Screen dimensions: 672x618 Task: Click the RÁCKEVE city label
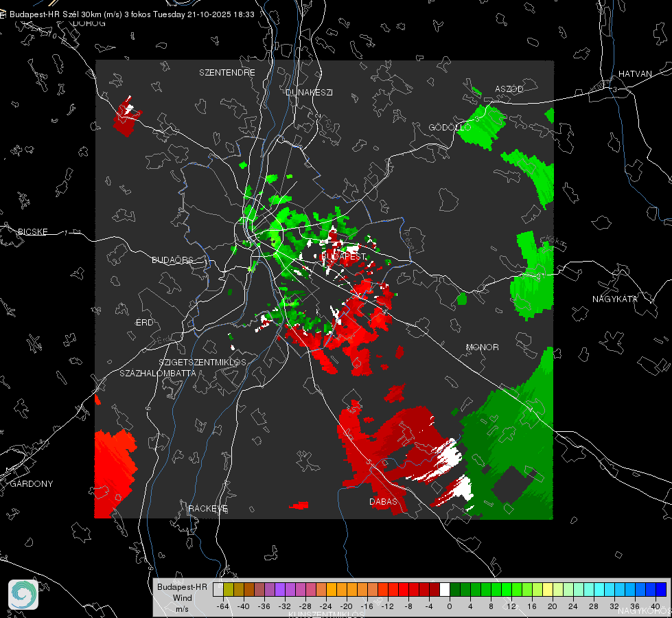point(208,508)
